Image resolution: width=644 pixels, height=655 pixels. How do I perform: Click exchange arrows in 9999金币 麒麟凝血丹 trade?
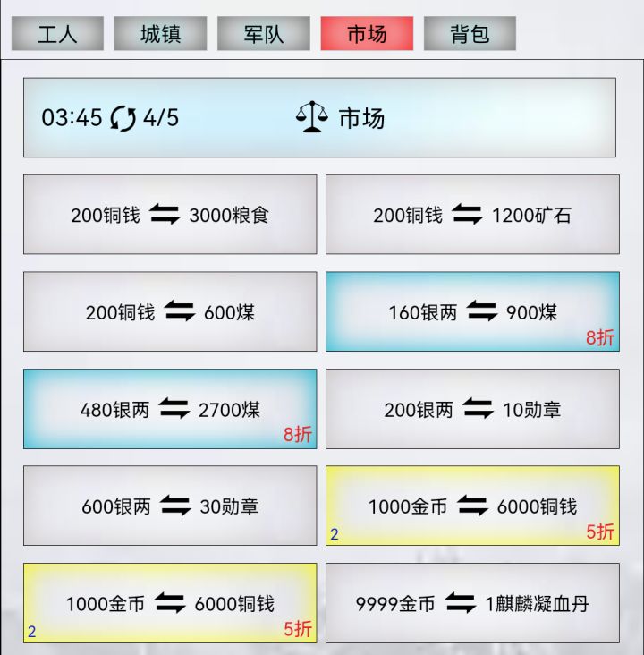tap(460, 603)
